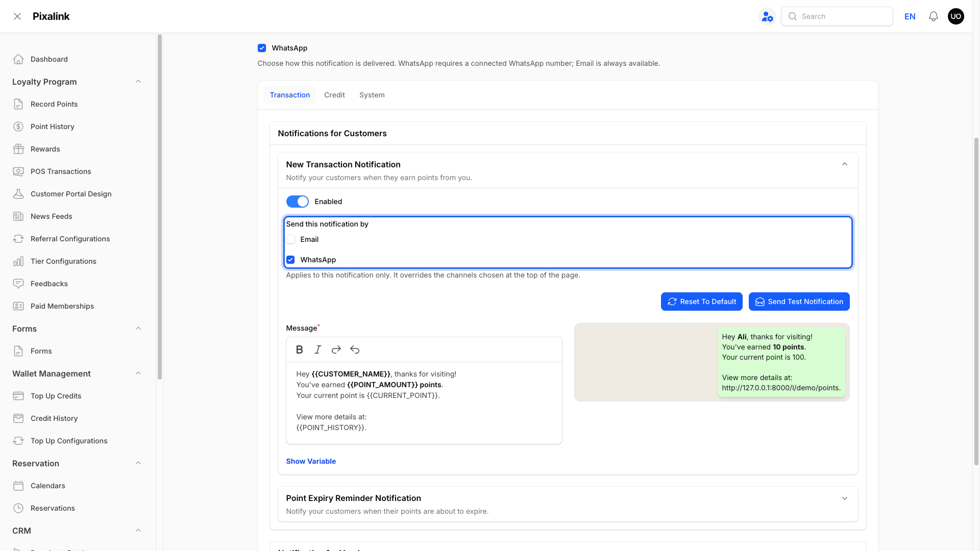Collapse the Wallet Management sidebar section
Viewport: 980px width, 551px height.
[138, 373]
